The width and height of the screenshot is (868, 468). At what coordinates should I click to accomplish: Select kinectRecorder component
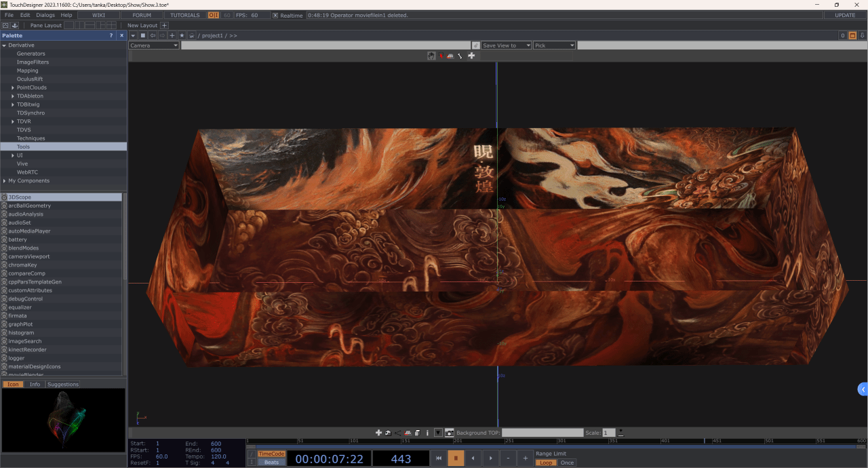(x=62, y=350)
